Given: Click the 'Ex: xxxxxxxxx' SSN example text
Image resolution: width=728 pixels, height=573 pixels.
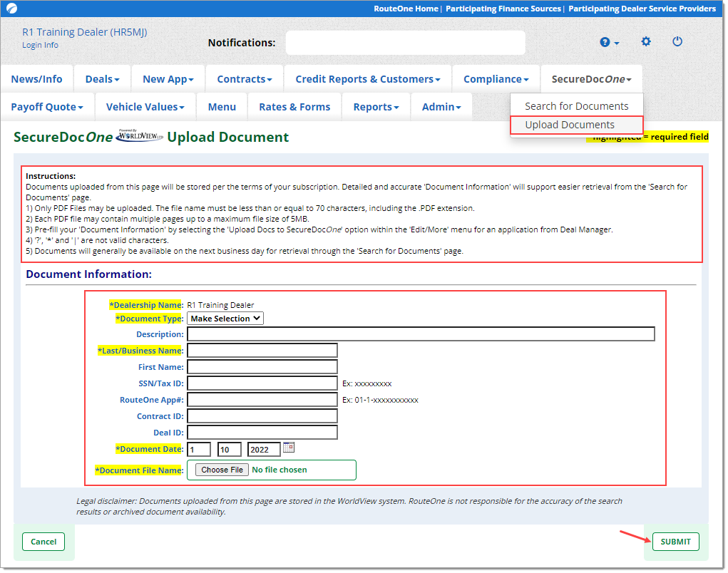Looking at the screenshot, I should (366, 383).
